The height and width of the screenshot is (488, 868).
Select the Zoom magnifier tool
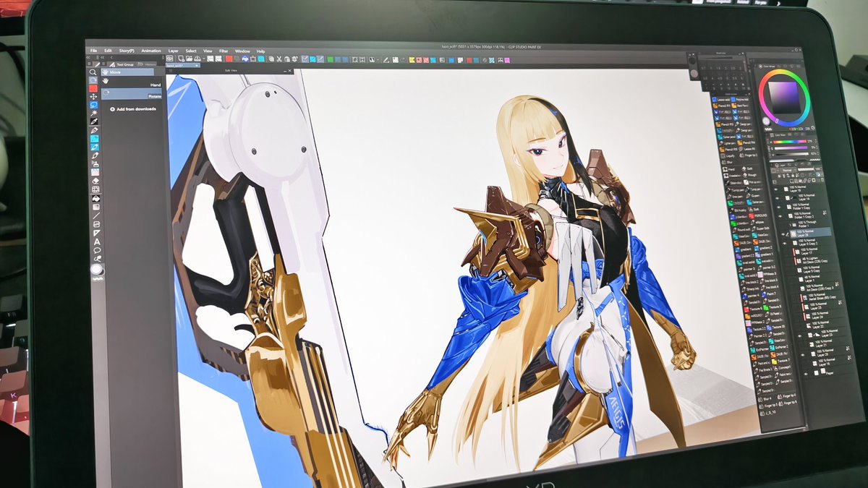click(x=93, y=72)
